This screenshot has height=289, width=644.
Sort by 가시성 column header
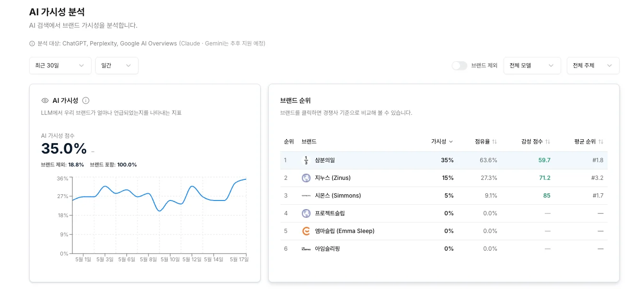[442, 142]
